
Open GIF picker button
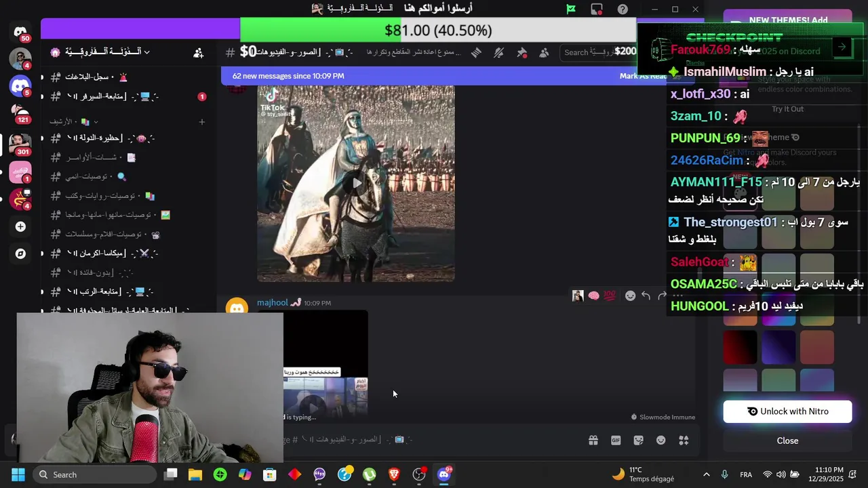point(616,440)
